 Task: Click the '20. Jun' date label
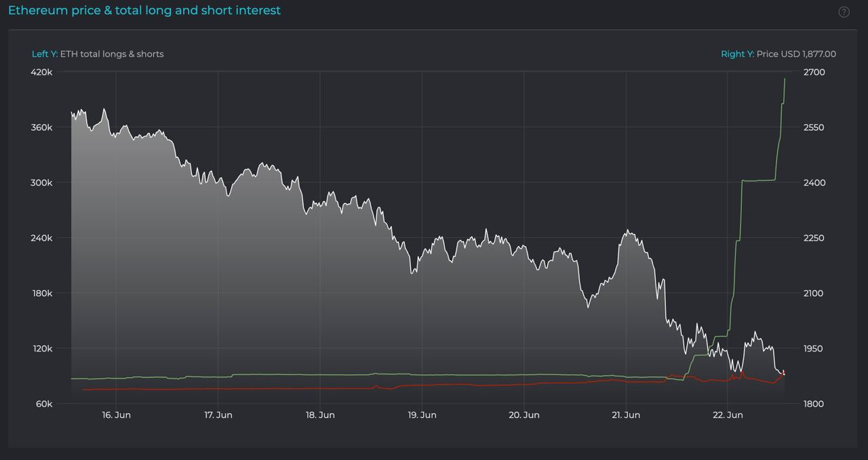(x=524, y=415)
